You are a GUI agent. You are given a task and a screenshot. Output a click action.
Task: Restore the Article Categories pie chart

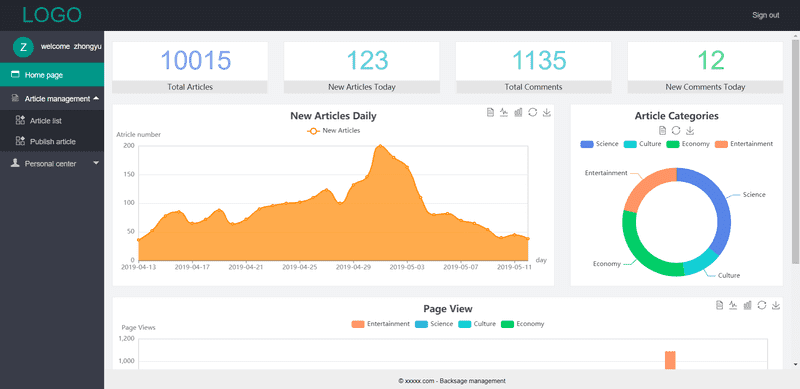(x=676, y=130)
